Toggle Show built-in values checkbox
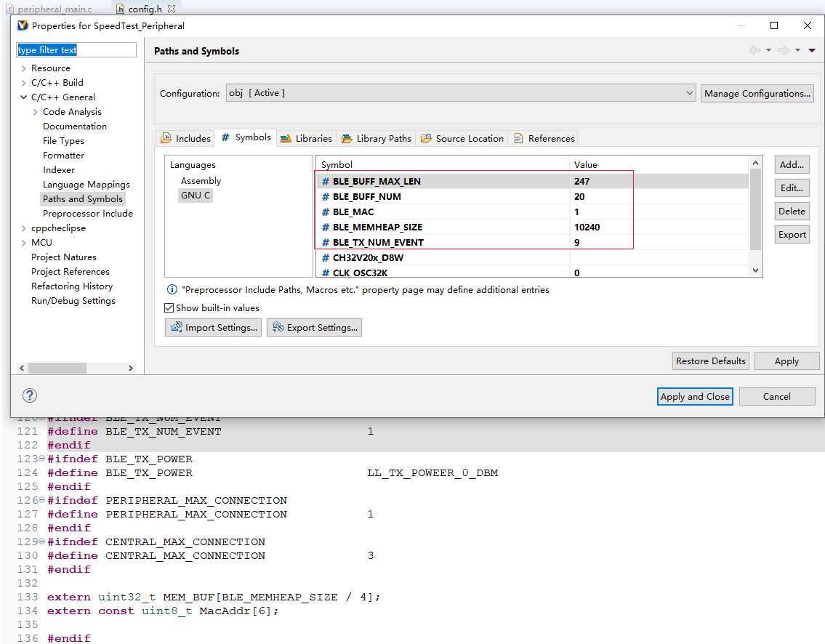825x644 pixels. 169,308
